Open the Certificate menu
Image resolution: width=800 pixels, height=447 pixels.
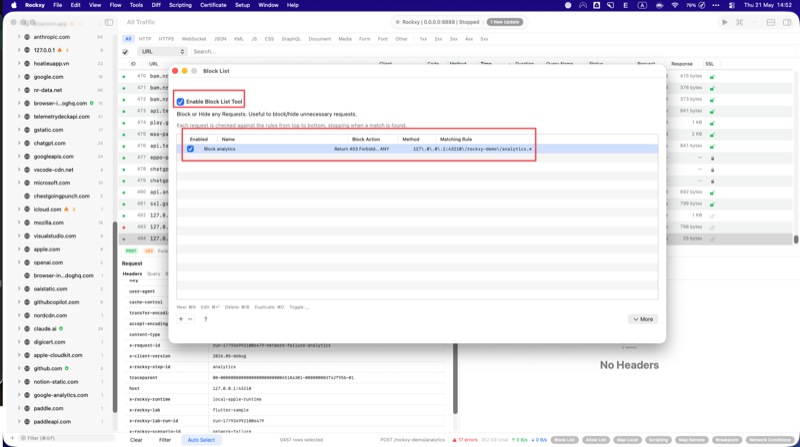213,5
